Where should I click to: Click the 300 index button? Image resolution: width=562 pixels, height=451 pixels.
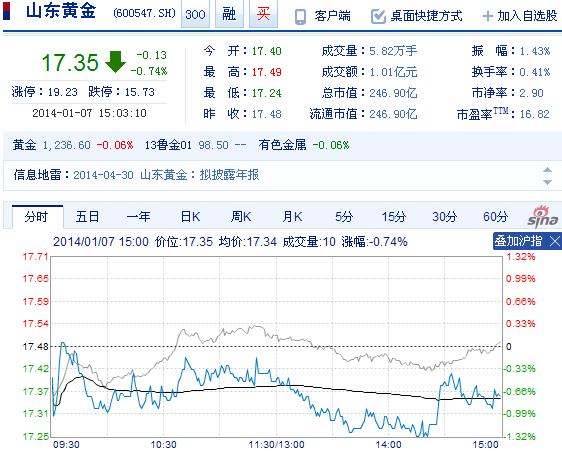tap(195, 14)
